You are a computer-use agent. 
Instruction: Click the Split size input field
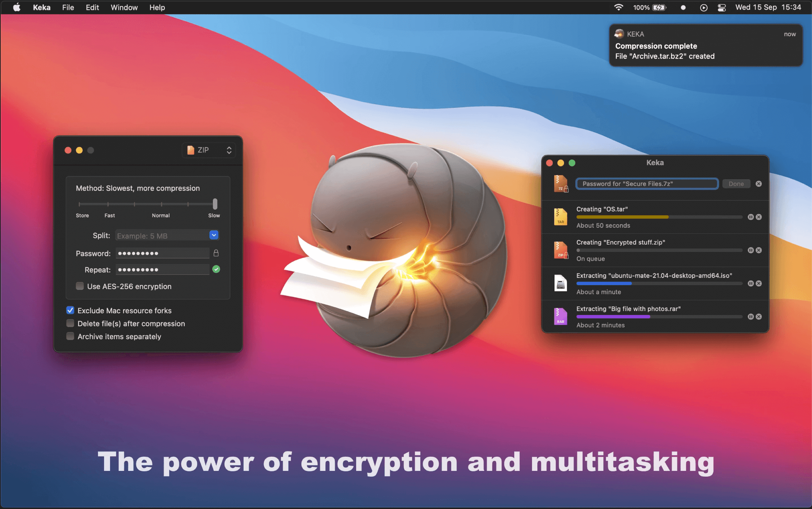click(x=162, y=235)
